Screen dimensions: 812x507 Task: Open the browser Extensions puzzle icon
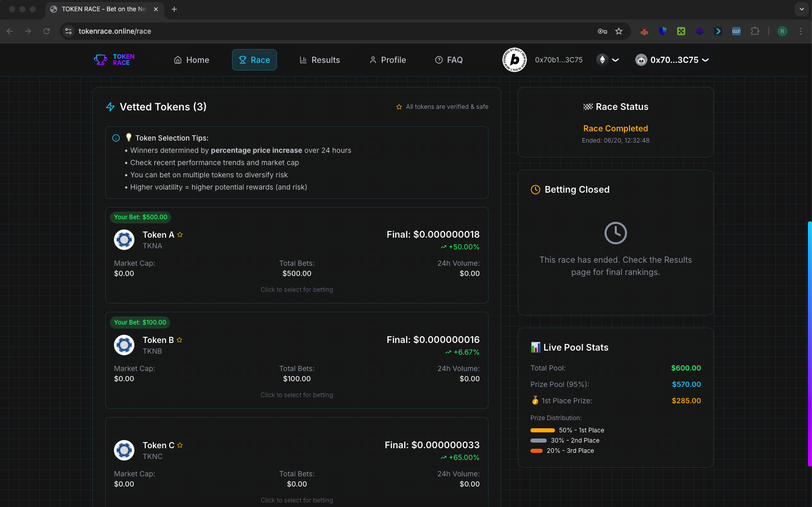[x=755, y=31]
